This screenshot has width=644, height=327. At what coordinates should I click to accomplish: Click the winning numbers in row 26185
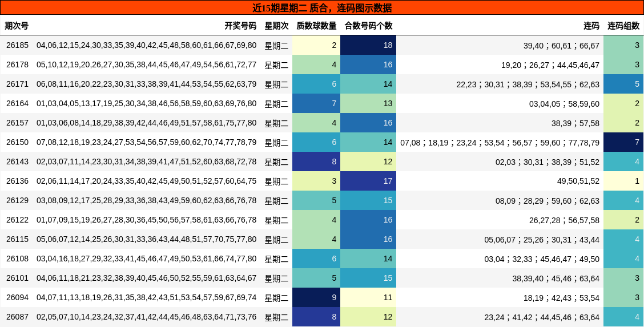point(146,45)
